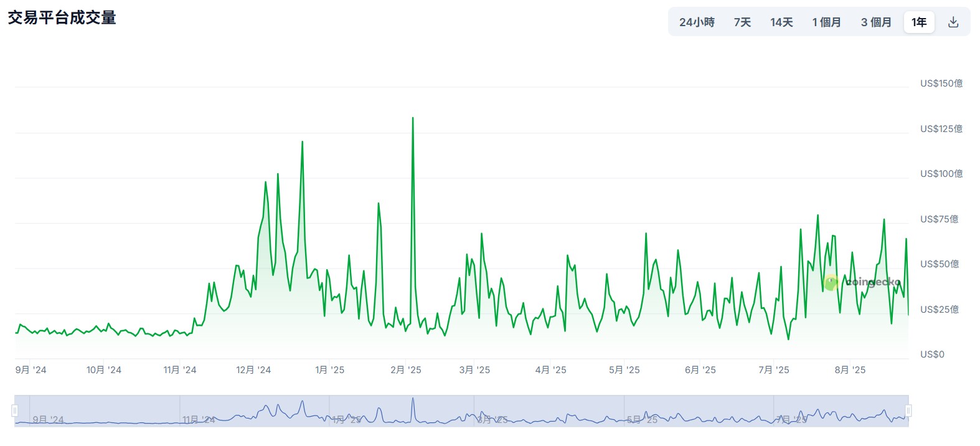This screenshot has width=980, height=446.
Task: Click the download chart icon
Action: tap(953, 22)
